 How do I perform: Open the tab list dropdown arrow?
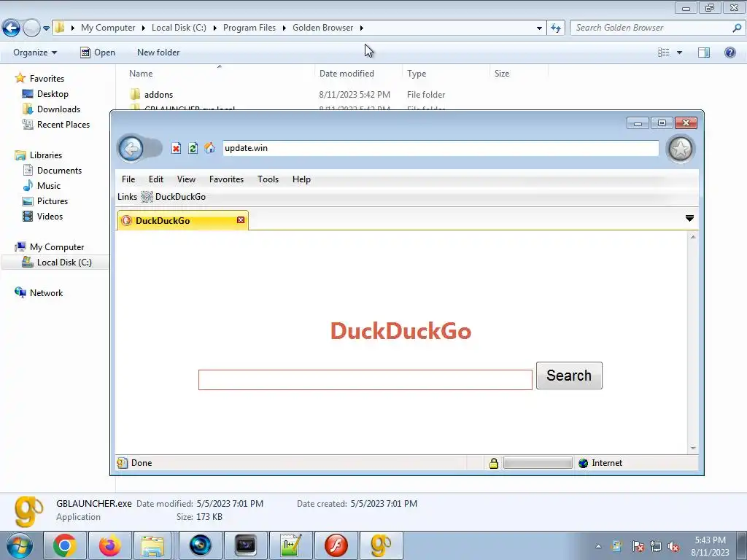(x=689, y=218)
